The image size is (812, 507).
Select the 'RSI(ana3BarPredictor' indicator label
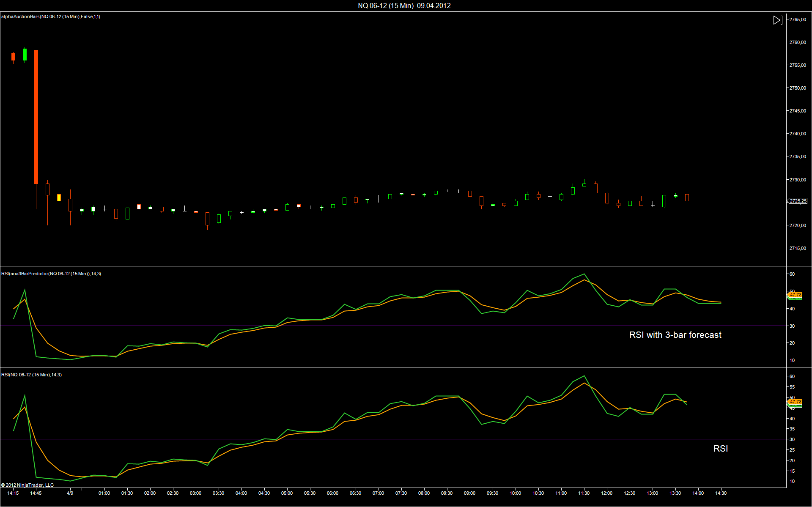point(51,274)
